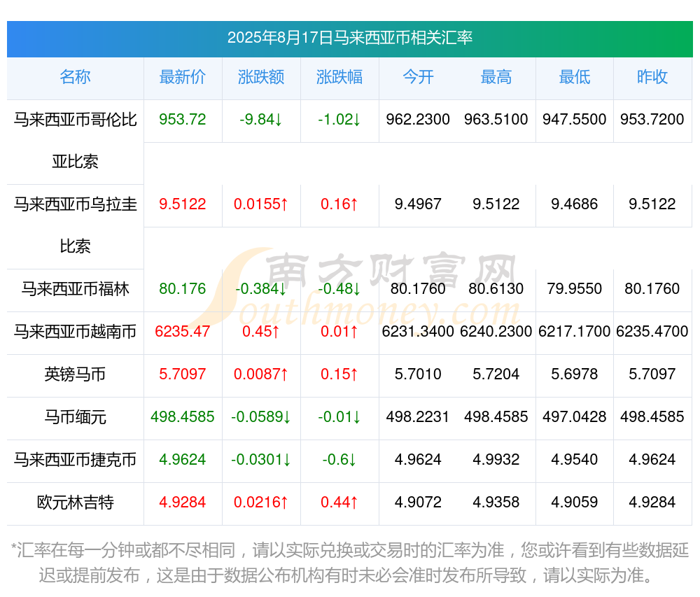
Task: Click low value 79.9550
Action: tap(575, 289)
